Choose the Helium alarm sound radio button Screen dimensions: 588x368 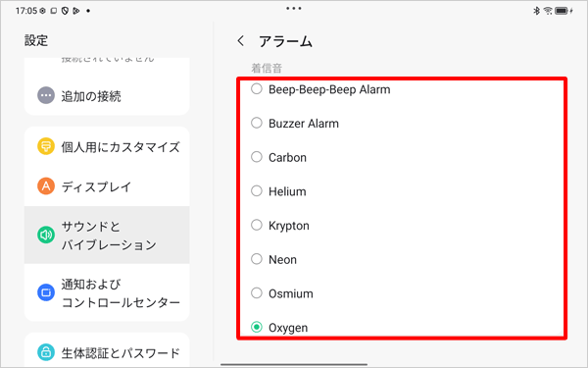257,190
